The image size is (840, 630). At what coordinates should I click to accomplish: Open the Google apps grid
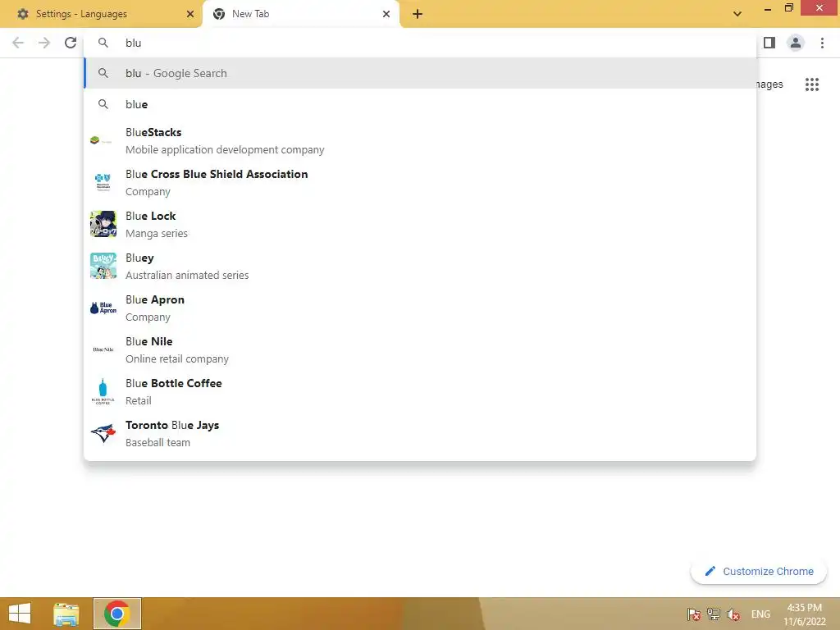(x=812, y=84)
